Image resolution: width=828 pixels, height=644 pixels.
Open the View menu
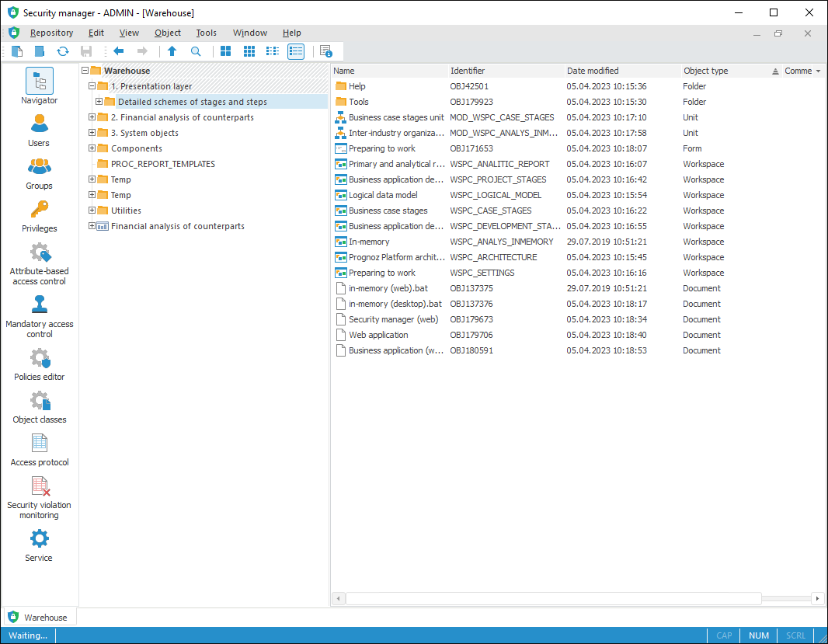click(129, 33)
